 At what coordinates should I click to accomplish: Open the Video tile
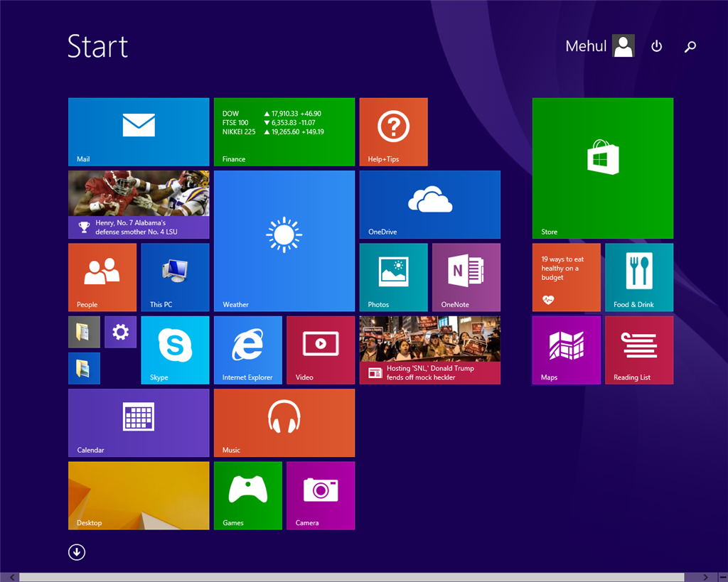point(321,350)
